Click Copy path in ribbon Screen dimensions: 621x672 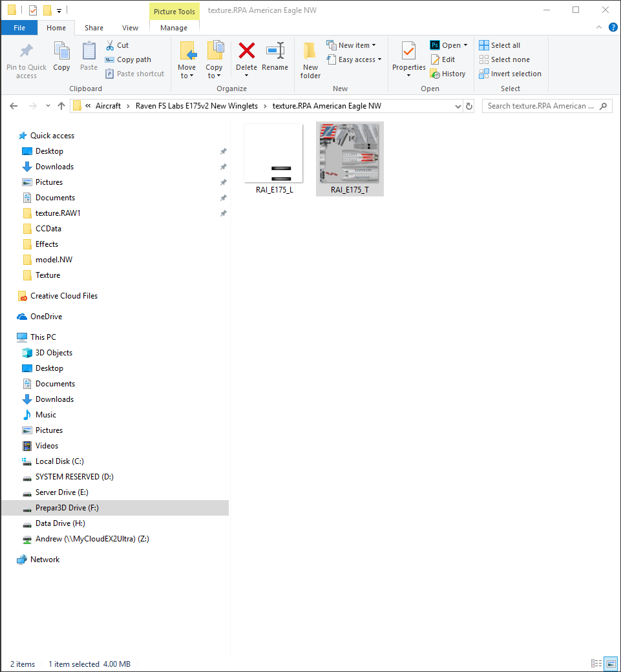pyautogui.click(x=128, y=59)
